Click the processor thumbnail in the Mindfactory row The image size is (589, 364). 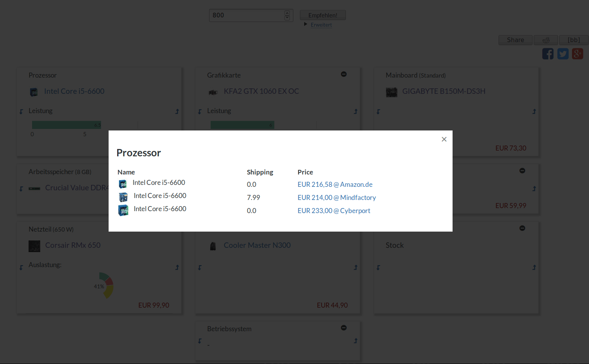point(123,197)
